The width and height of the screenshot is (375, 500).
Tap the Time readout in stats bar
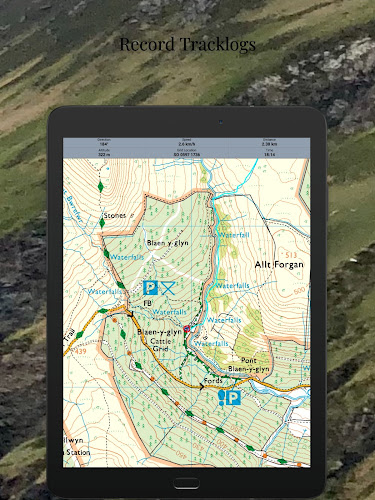(x=269, y=153)
